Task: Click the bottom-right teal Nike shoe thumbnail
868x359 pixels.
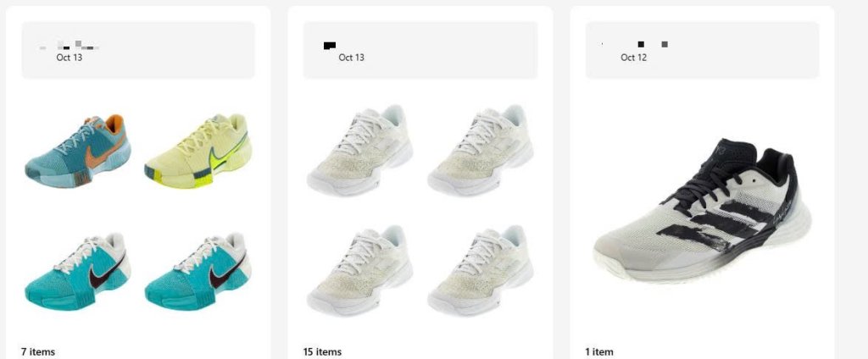Action: 198,269
